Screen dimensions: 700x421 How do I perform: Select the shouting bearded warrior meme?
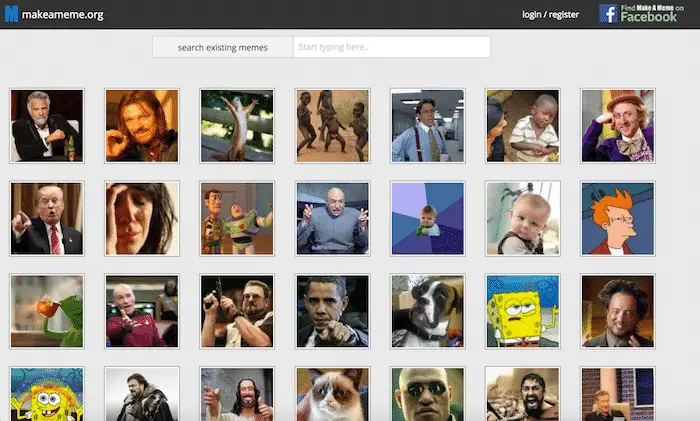click(523, 394)
